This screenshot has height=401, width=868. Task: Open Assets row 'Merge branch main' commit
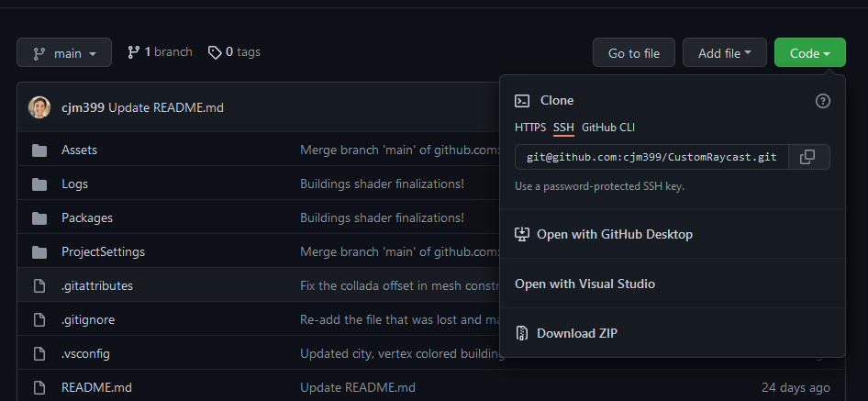click(400, 150)
